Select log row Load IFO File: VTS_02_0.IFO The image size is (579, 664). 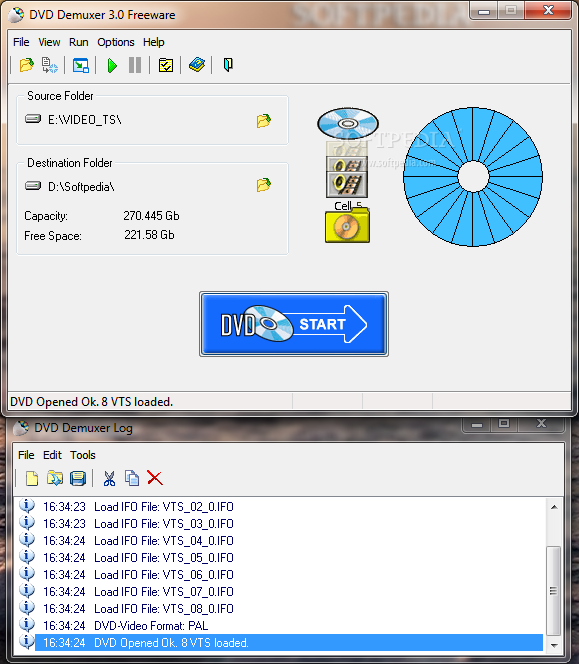[x=289, y=507]
